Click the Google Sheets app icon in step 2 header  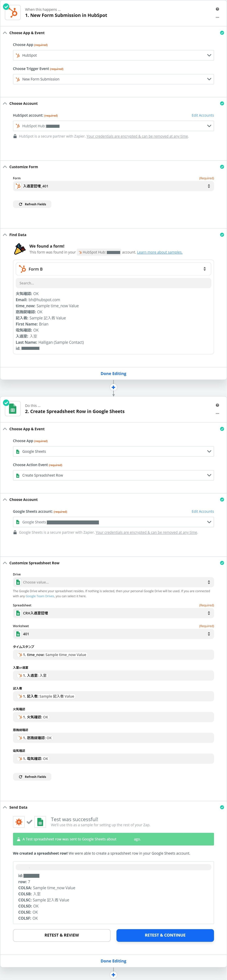tap(13, 409)
